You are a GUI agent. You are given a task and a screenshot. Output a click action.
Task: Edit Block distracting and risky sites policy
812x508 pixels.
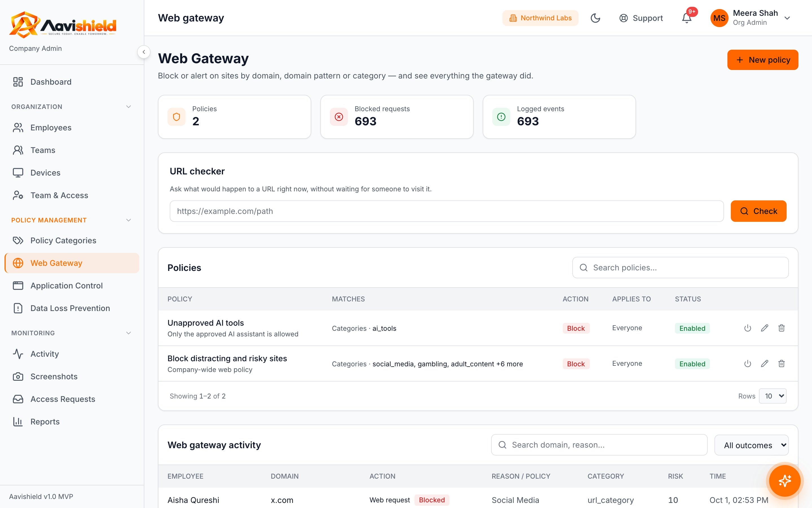point(764,364)
